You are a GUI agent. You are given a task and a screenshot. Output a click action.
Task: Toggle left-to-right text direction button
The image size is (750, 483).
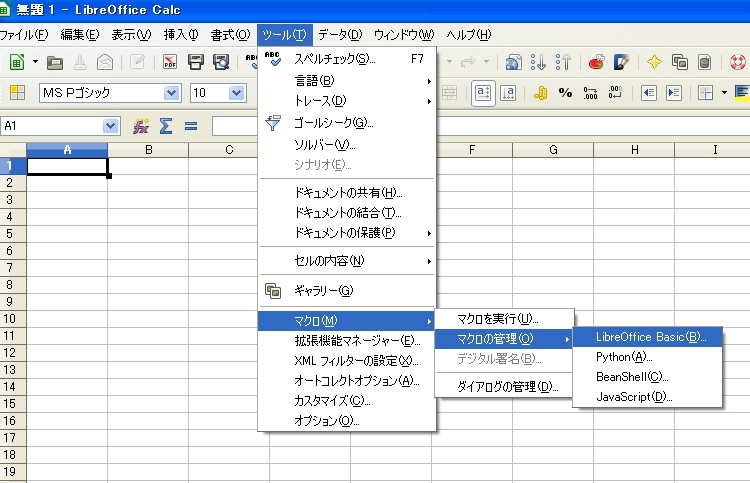483,93
